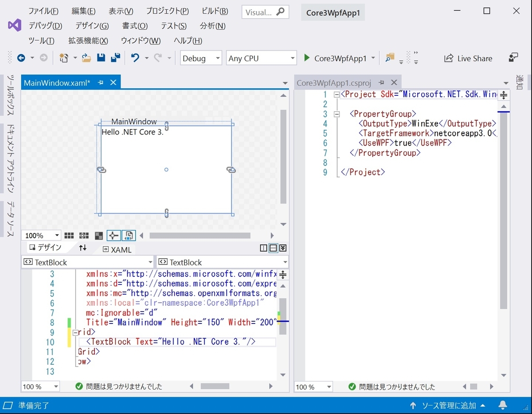Screen dimensions: 532x414
Task: Toggle disable project code button
Action: [x=128, y=236]
